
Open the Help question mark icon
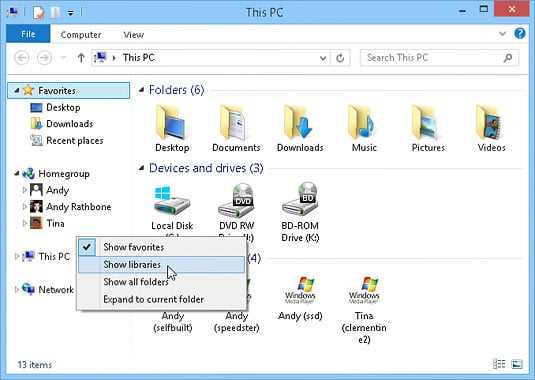click(x=520, y=34)
